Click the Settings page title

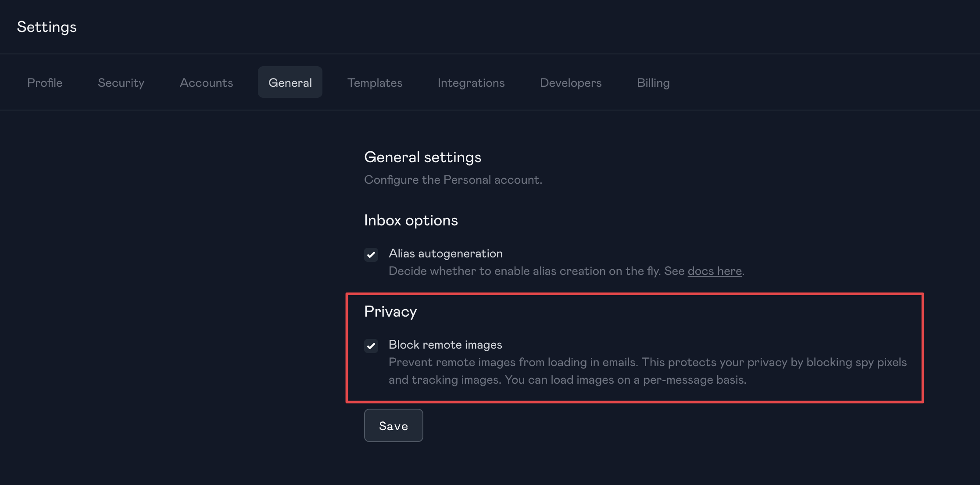tap(46, 27)
